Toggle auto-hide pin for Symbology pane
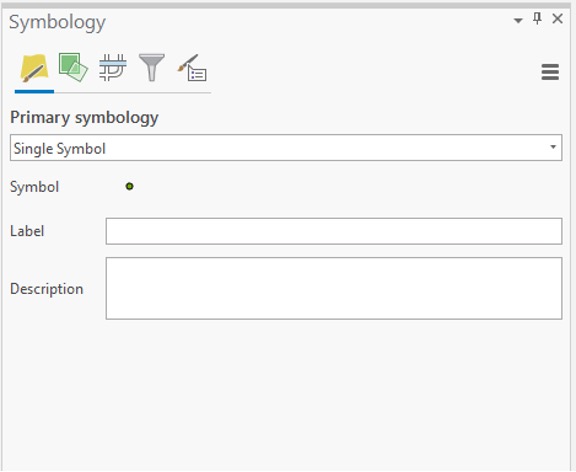 click(537, 18)
